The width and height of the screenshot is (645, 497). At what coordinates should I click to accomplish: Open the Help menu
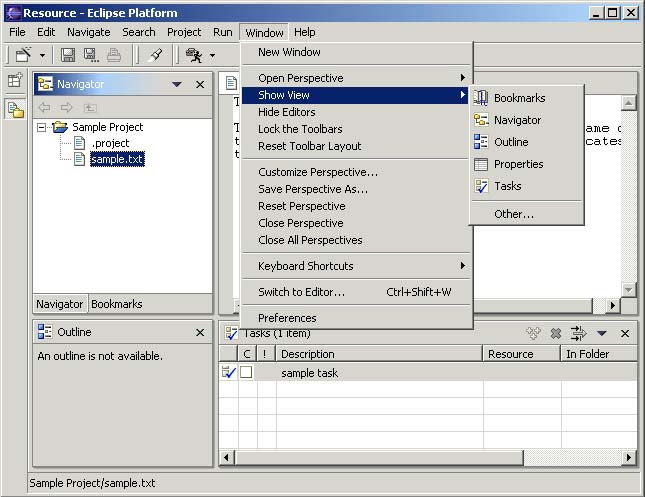(305, 32)
